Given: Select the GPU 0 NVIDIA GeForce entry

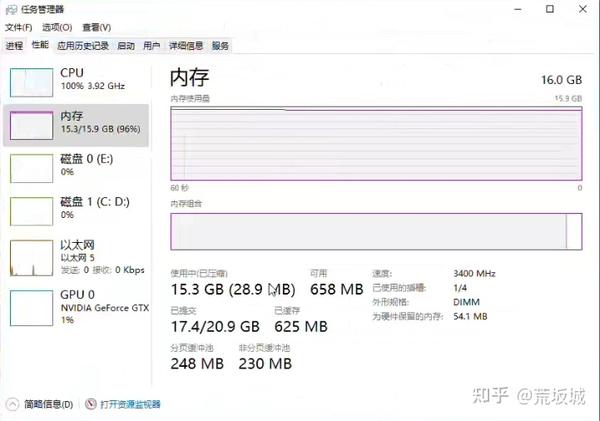Looking at the screenshot, I should [x=76, y=307].
